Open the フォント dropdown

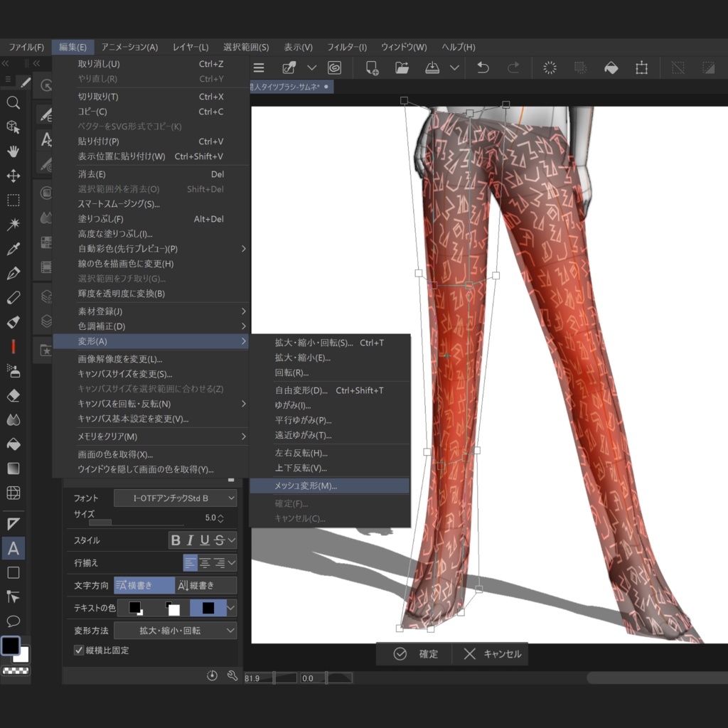(x=175, y=498)
